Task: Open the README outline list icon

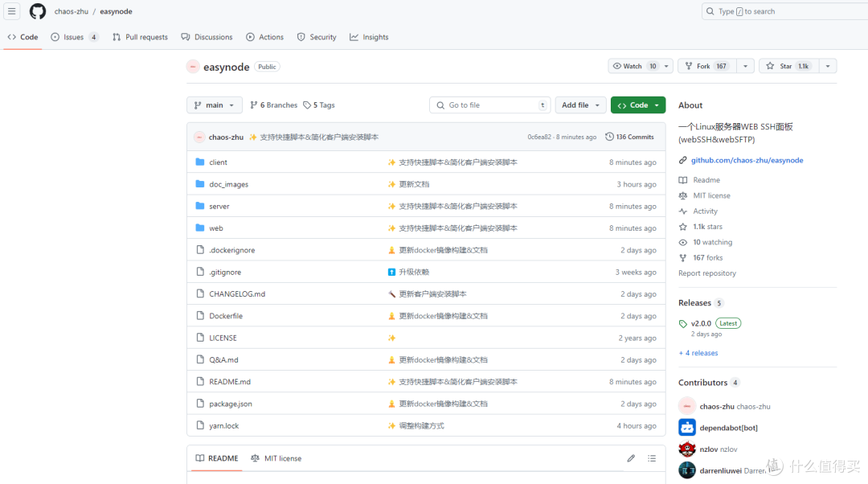Action: (652, 458)
